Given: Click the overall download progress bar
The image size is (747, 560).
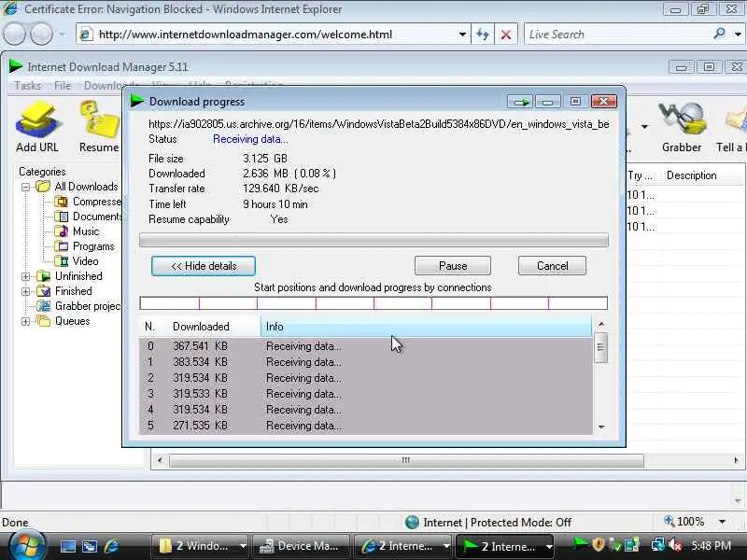Looking at the screenshot, I should 373,240.
